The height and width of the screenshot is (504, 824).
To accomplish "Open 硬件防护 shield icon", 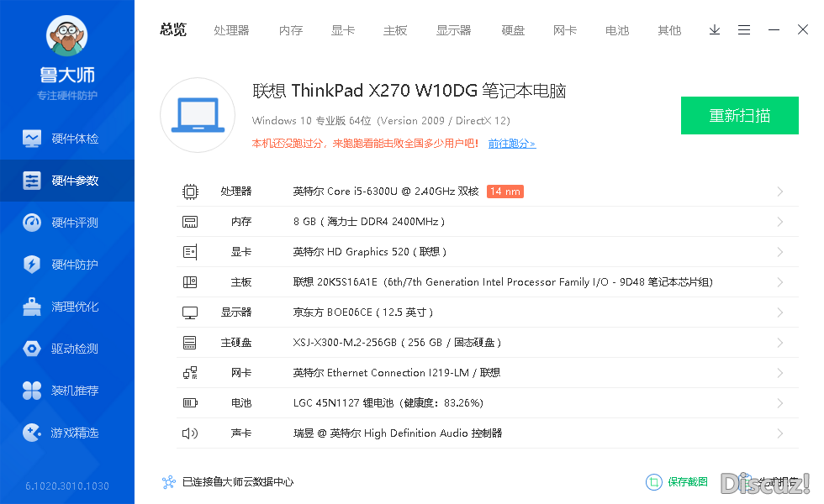I will tap(32, 265).
